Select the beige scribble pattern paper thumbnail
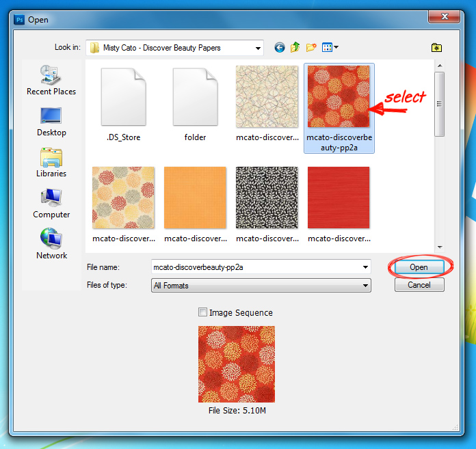476x449 pixels. 267,96
